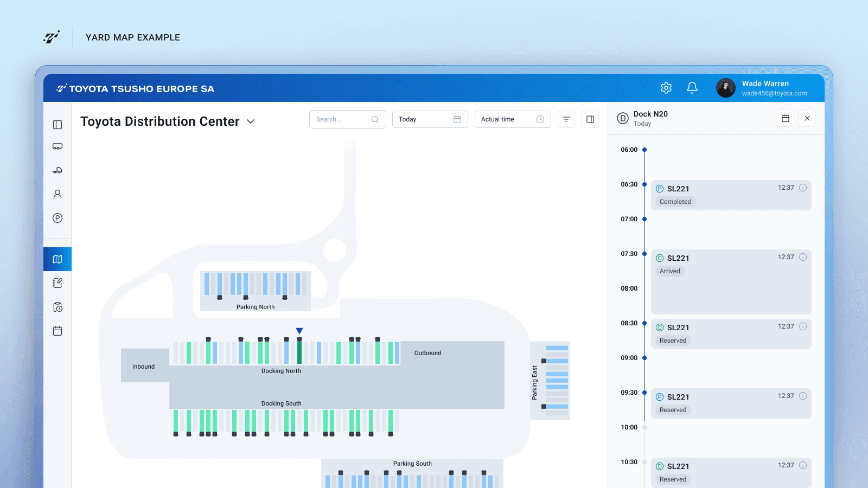Click P icon on Completed SL221 card
Screen dimensions: 868x488
coord(660,189)
